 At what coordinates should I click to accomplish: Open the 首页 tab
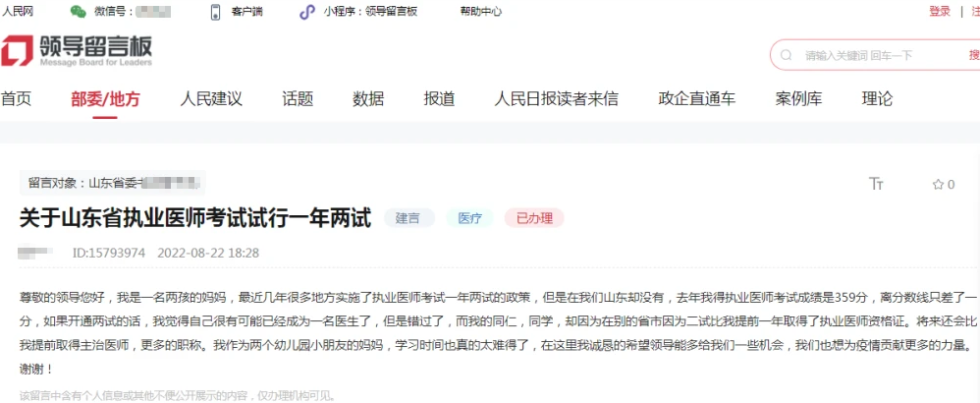pyautogui.click(x=16, y=98)
